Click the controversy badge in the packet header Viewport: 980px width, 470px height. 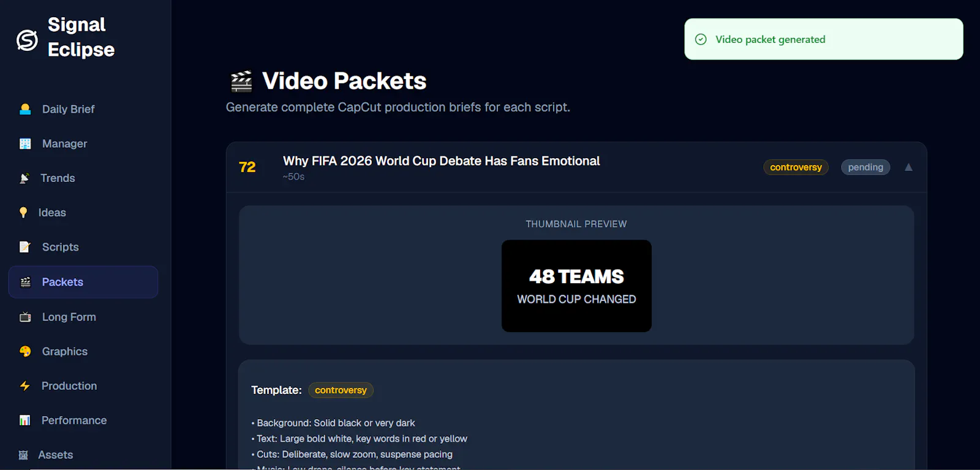796,167
